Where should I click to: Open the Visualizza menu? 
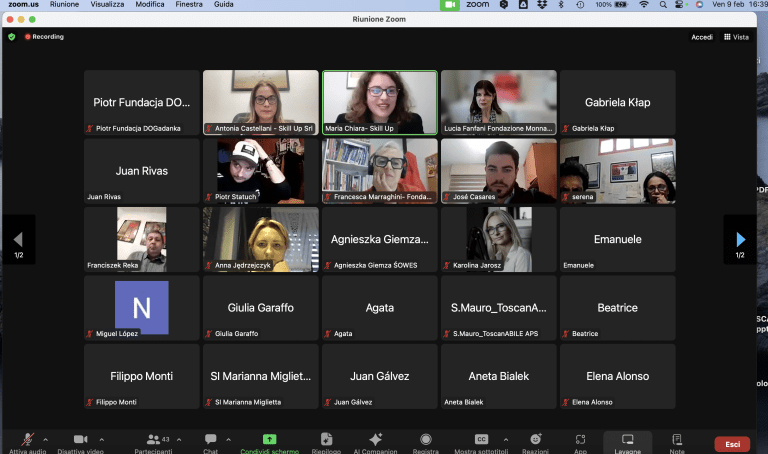pos(107,4)
